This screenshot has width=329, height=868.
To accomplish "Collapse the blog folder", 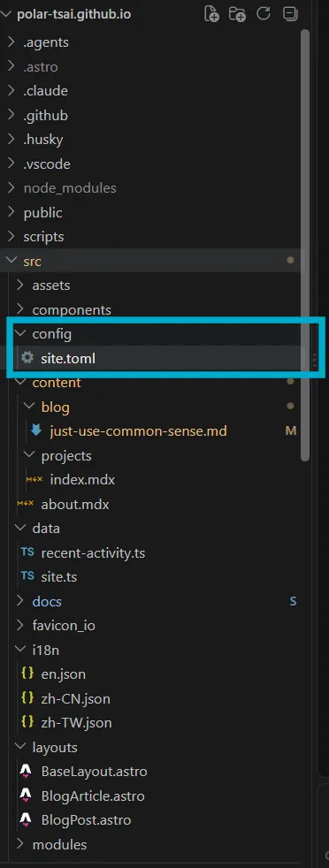I will point(29,407).
